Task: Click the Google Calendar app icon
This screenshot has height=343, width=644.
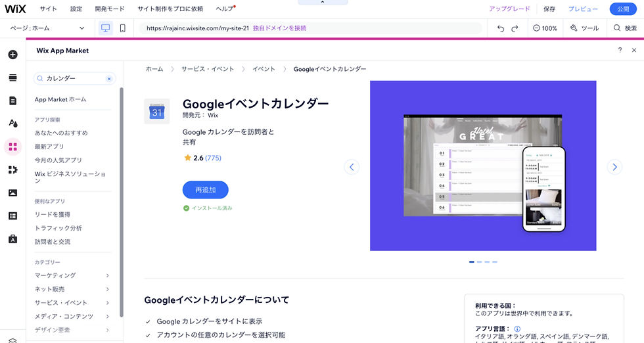Action: click(157, 111)
